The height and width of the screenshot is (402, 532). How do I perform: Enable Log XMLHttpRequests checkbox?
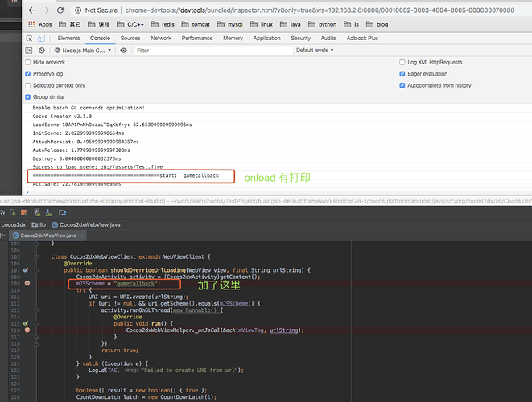[402, 62]
